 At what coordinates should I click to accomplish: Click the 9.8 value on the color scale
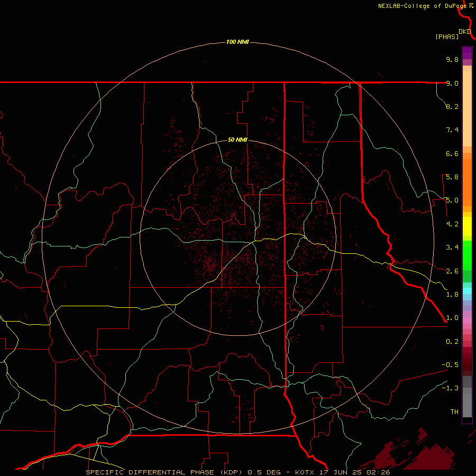point(452,59)
